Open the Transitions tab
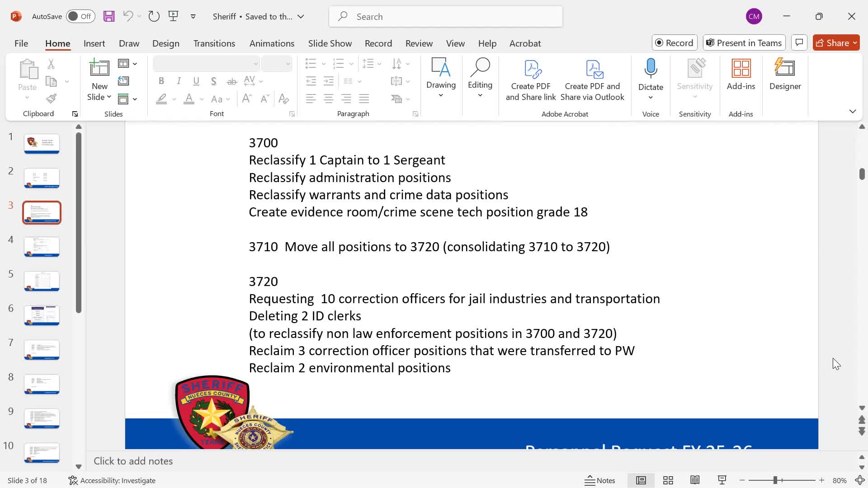868x488 pixels. 214,43
